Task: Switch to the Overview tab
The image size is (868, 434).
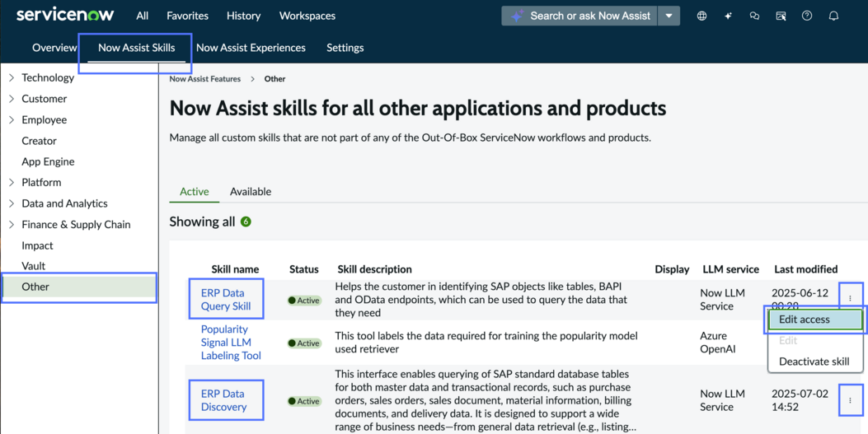Action: (54, 48)
